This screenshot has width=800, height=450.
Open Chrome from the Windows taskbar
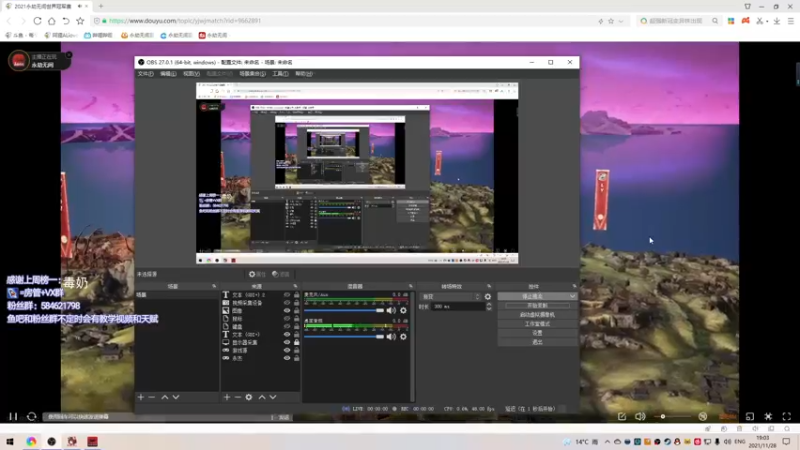pyautogui.click(x=31, y=441)
